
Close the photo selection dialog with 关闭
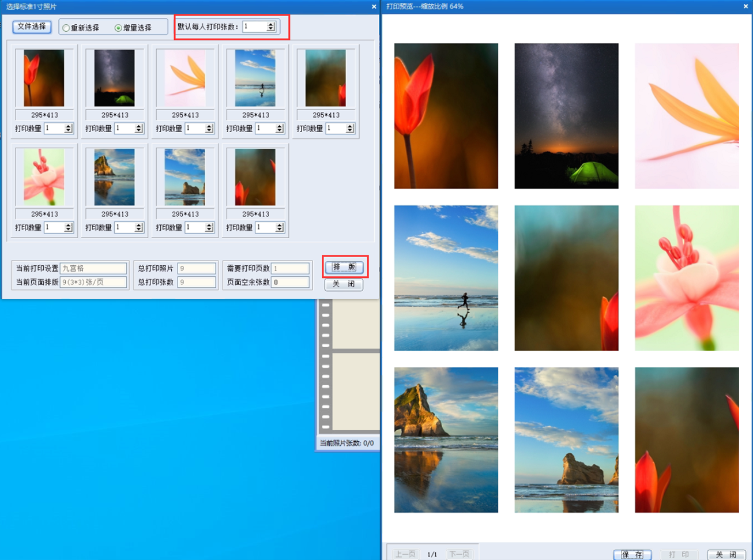tap(344, 284)
